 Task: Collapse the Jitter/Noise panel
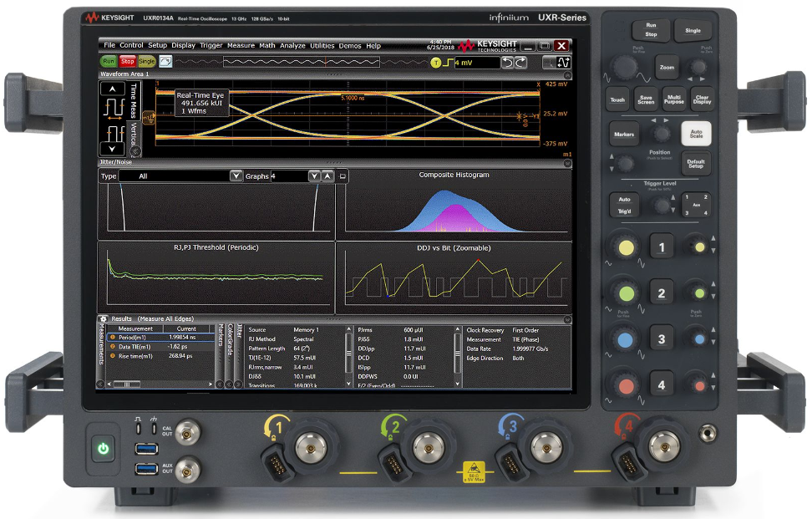[567, 163]
